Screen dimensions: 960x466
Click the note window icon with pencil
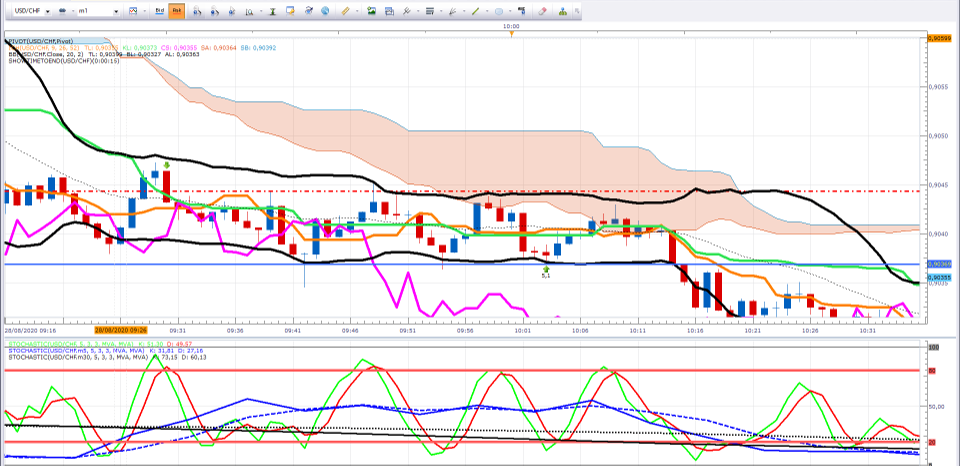coord(290,11)
